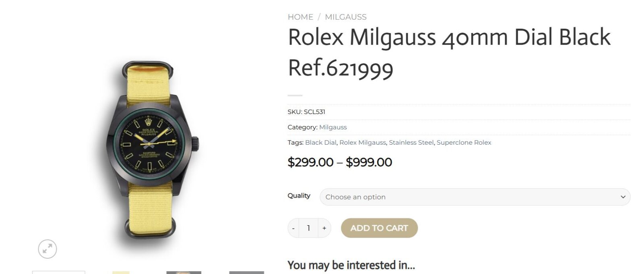
Task: Click the Stainless Steel tag
Action: (411, 143)
